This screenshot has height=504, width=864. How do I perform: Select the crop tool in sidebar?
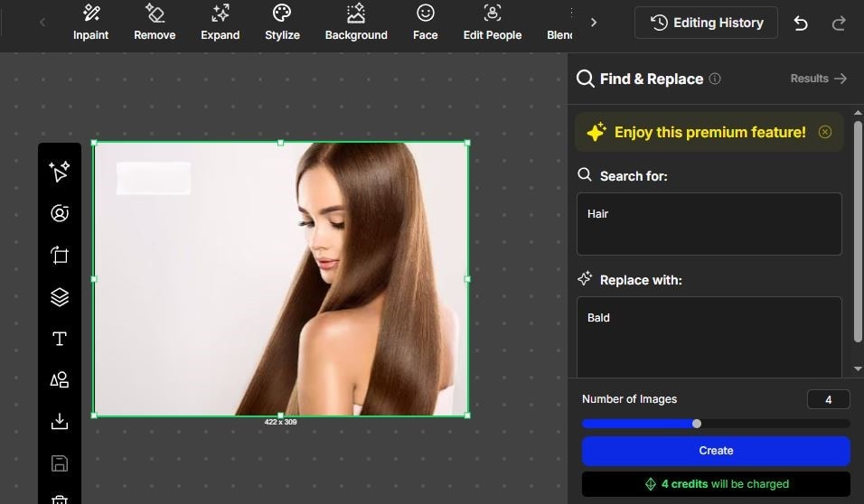pos(60,255)
